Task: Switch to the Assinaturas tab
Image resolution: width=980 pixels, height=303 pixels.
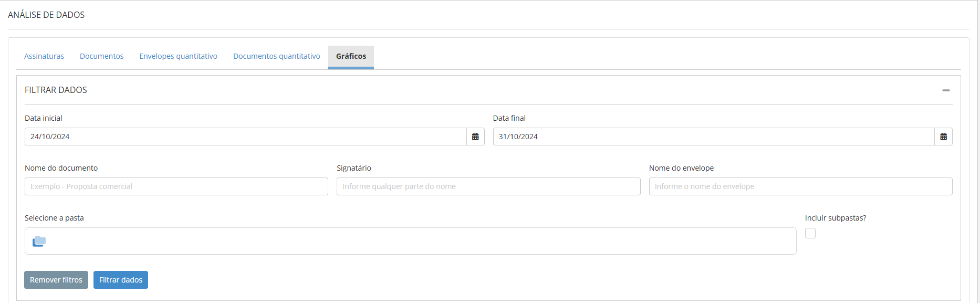Action: [44, 56]
